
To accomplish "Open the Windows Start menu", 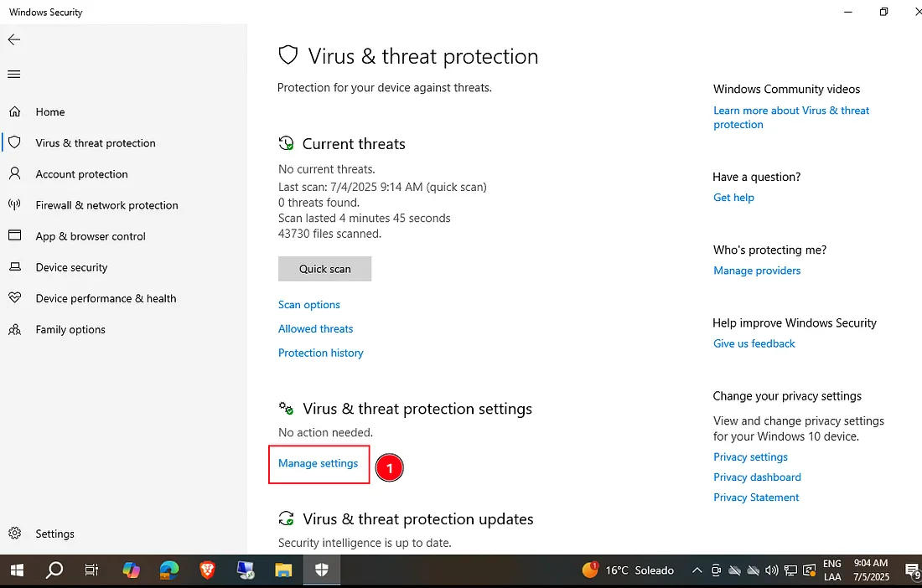I will coord(18,570).
